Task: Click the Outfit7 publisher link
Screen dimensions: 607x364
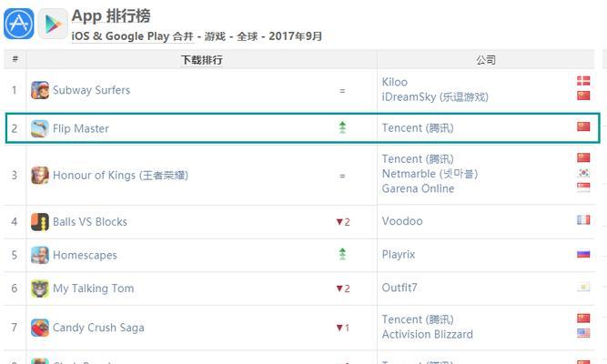Action: click(400, 288)
